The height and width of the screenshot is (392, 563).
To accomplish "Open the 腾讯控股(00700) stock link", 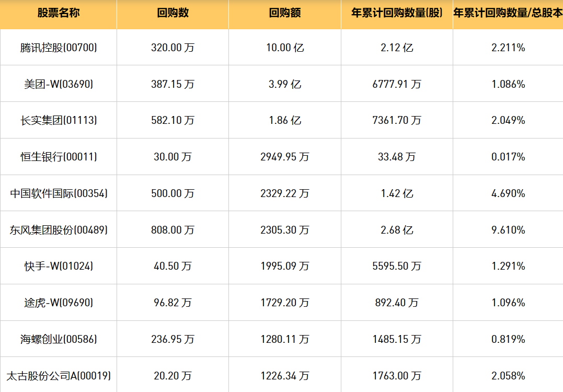I will pyautogui.click(x=59, y=48).
